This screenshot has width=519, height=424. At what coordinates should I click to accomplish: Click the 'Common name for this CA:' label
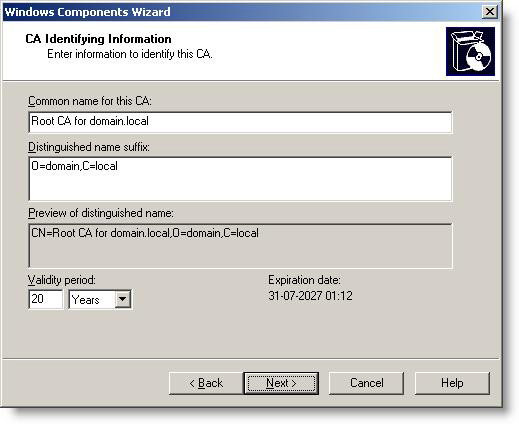point(90,101)
